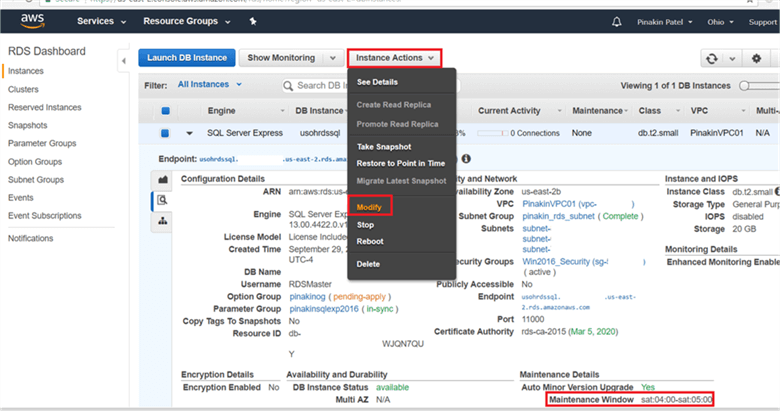The width and height of the screenshot is (780, 411).
Task: Open the Ohio region dropdown
Action: [x=720, y=22]
